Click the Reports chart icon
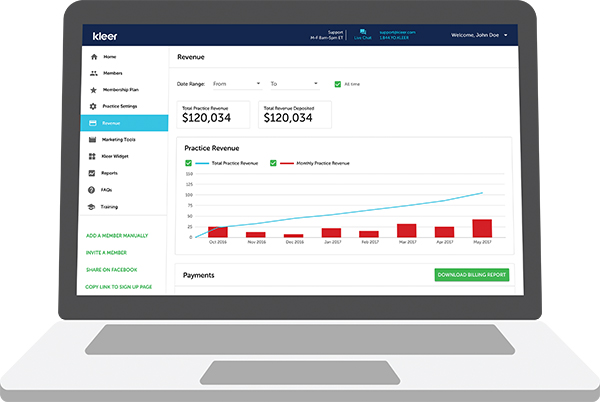The image size is (600, 402). coord(93,173)
